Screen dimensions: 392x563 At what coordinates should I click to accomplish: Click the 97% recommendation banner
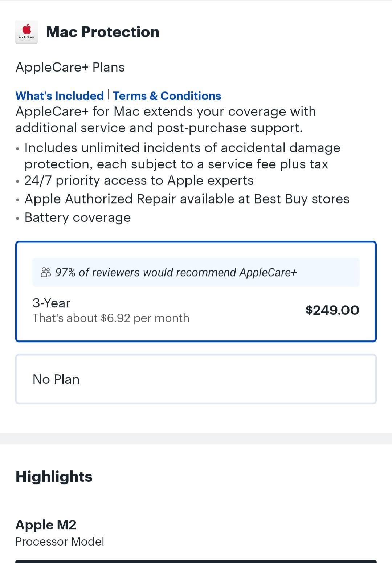(x=196, y=273)
